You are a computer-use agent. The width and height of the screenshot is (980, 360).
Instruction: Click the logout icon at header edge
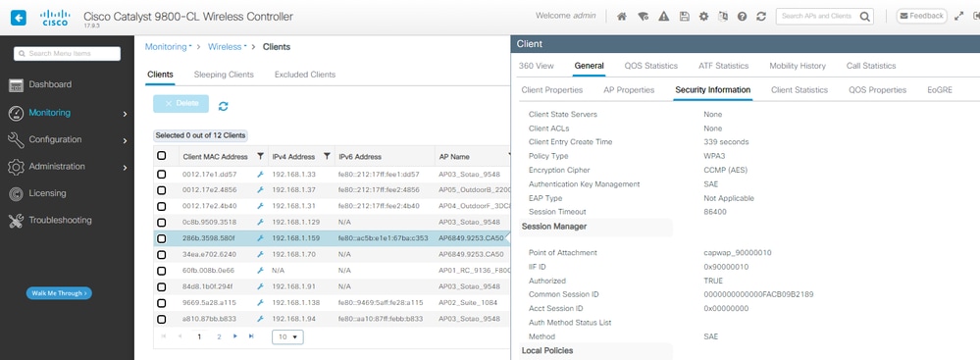pyautogui.click(x=976, y=17)
